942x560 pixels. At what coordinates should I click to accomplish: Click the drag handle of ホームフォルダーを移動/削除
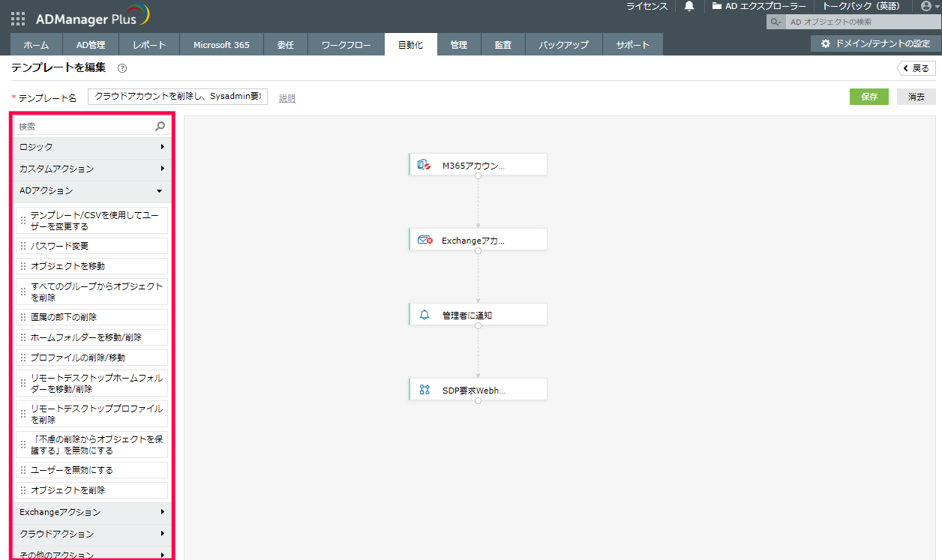[23, 337]
